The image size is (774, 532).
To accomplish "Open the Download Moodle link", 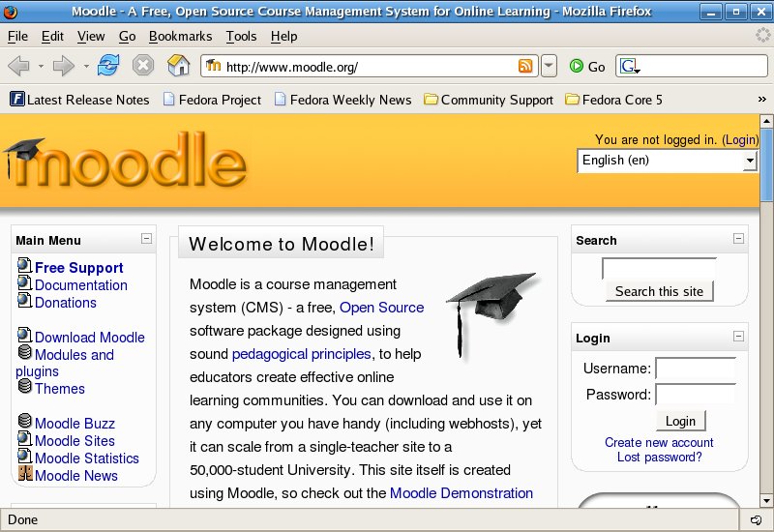I will [90, 338].
